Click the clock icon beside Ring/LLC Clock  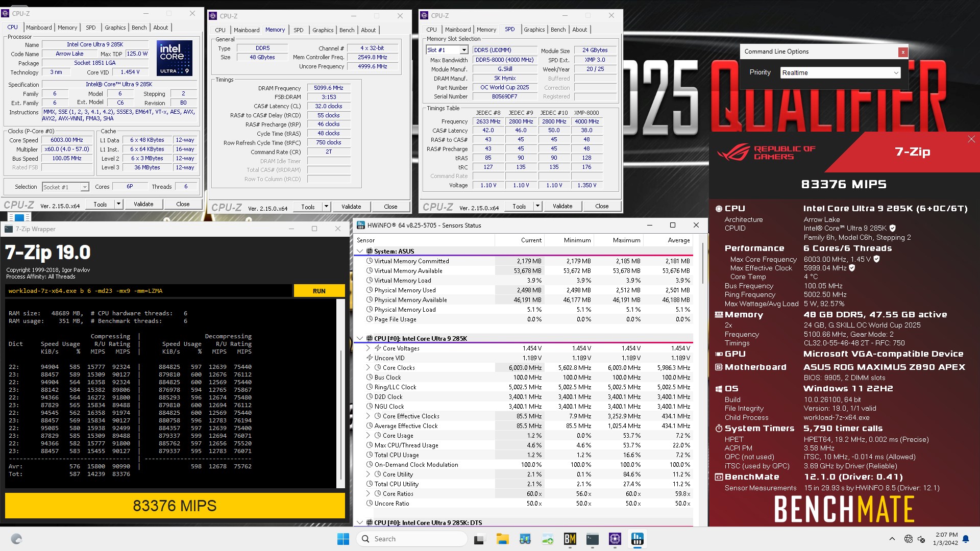(370, 387)
